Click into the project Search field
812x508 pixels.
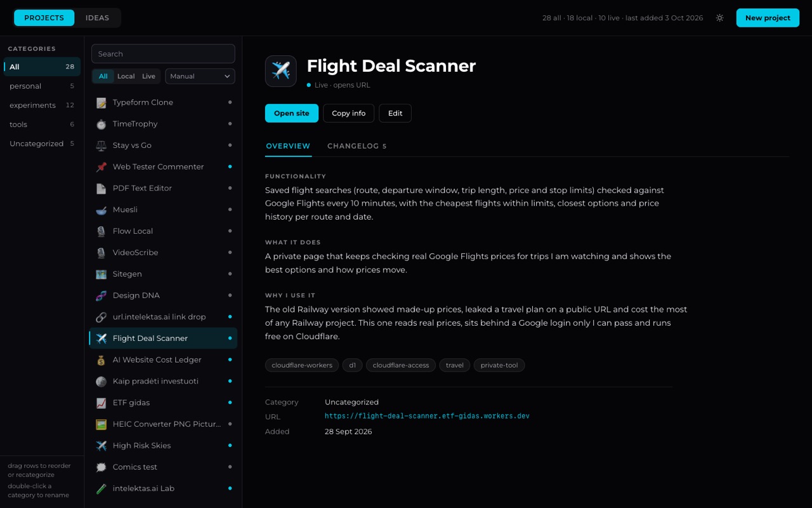[x=163, y=54]
